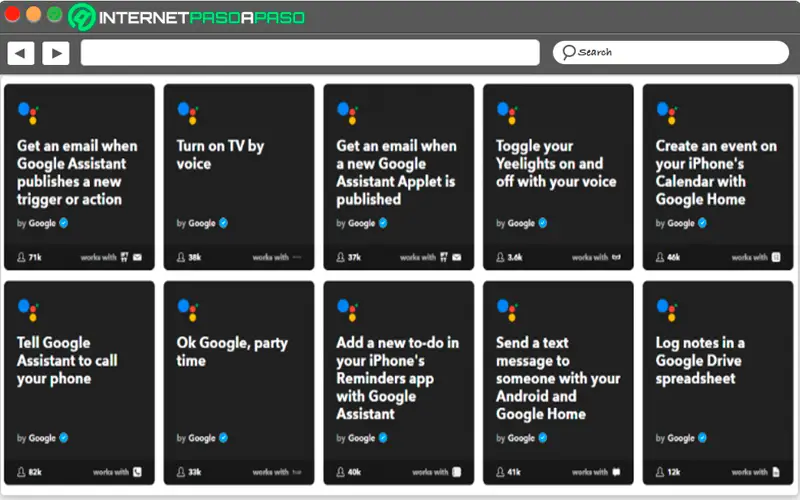Open 'Log notes in a Google Drive spreadsheet' title
The height and width of the screenshot is (500, 800).
pyautogui.click(x=700, y=360)
